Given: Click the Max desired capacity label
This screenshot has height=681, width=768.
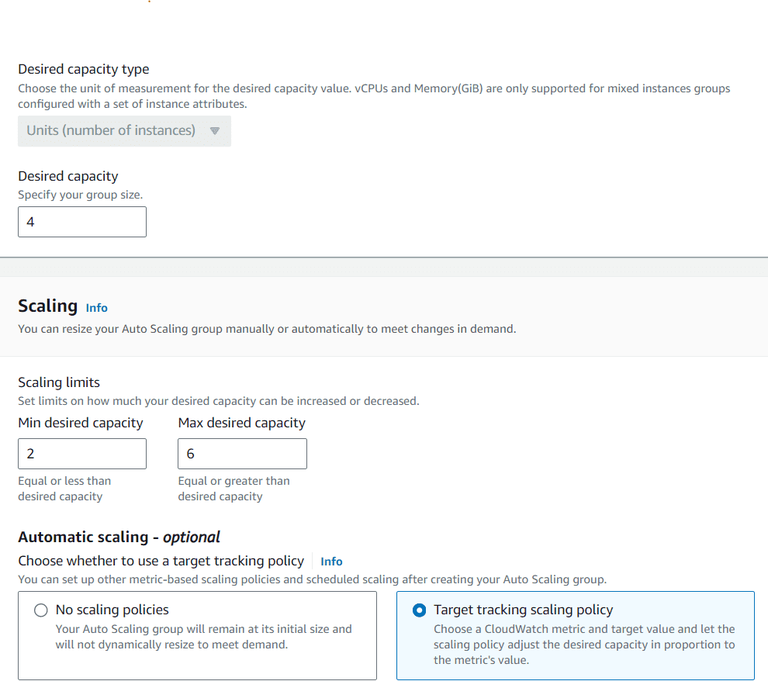Looking at the screenshot, I should (241, 423).
